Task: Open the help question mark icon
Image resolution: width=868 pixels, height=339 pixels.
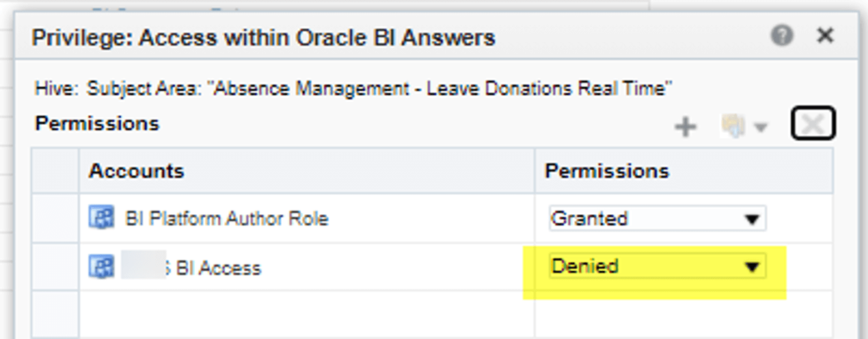Action: 781,36
